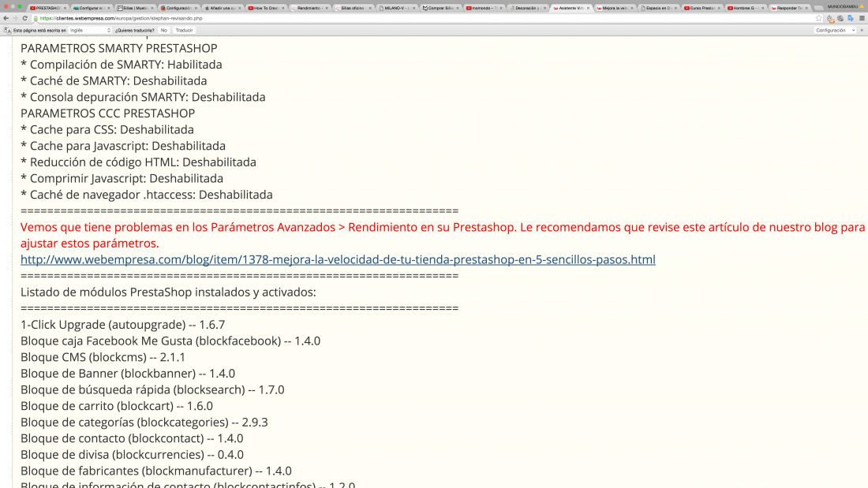Click the Bloque de contacto (blockcontact) row
The height and width of the screenshot is (488, 868).
[132, 438]
